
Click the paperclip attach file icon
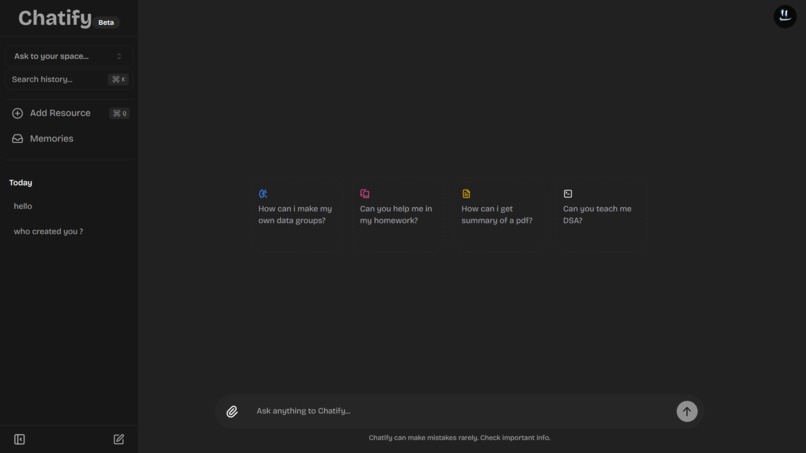click(232, 411)
